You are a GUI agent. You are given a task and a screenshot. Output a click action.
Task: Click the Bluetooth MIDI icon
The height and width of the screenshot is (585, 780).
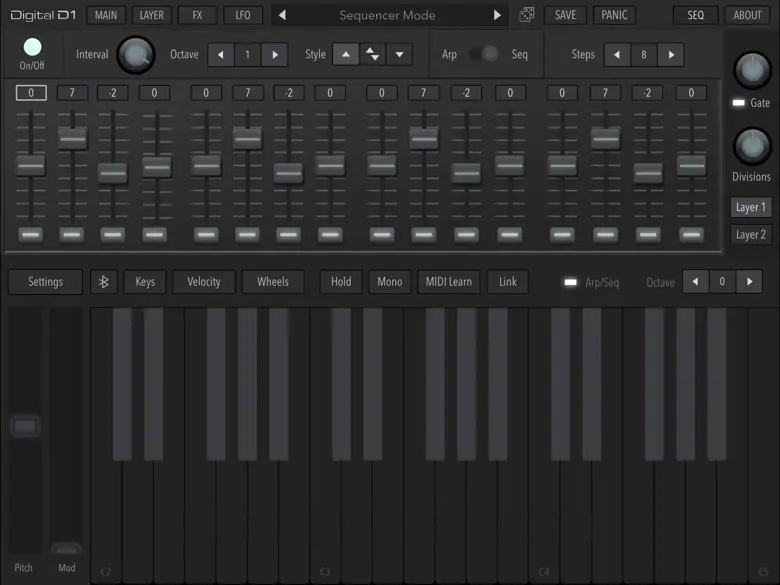[x=104, y=282]
